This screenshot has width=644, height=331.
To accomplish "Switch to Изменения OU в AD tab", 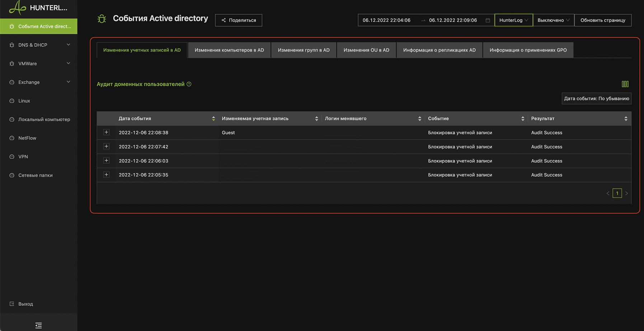I will 366,50.
